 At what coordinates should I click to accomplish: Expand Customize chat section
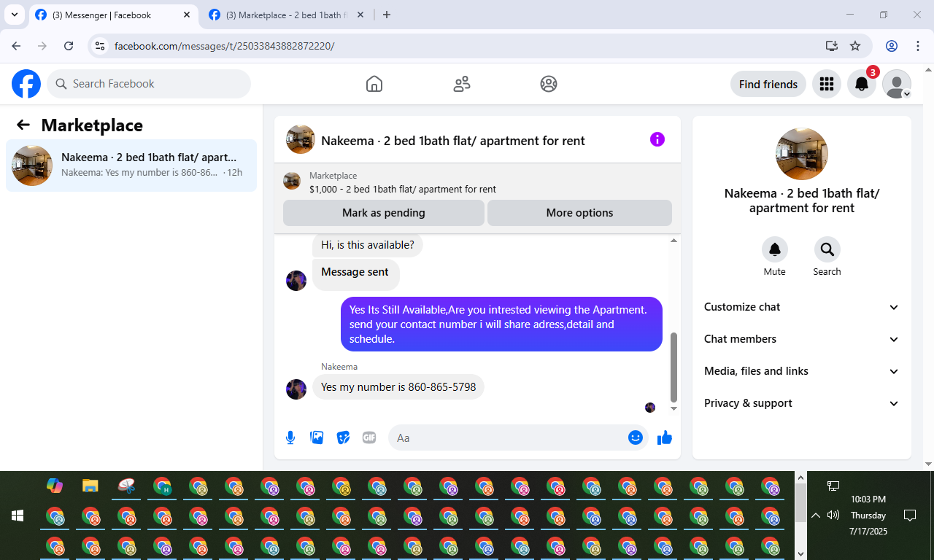(x=802, y=307)
